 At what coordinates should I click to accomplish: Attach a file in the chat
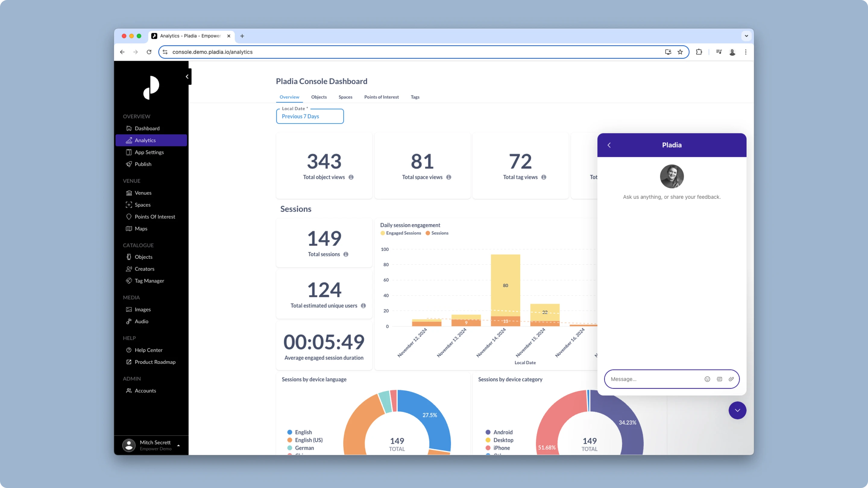(731, 379)
